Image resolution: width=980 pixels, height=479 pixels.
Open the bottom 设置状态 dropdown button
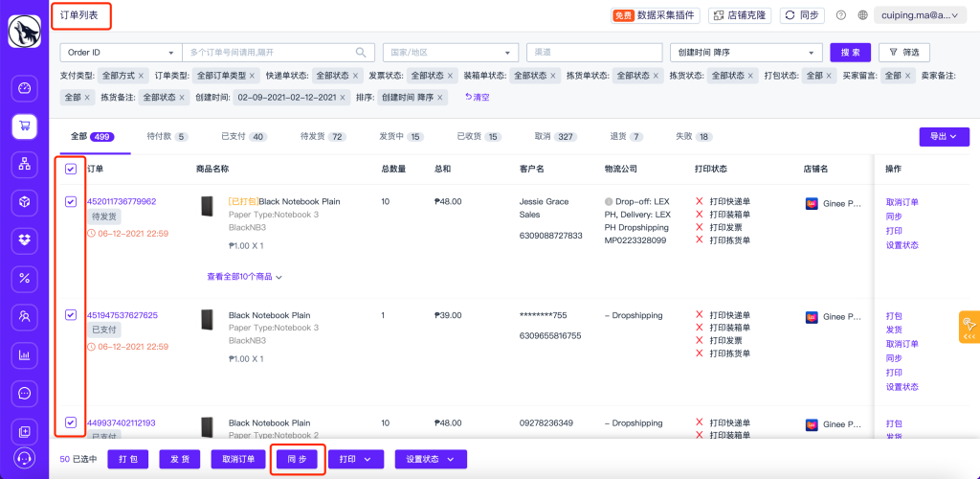pyautogui.click(x=431, y=460)
